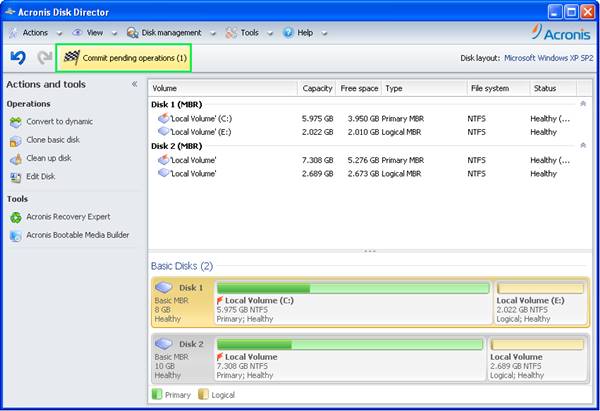
Task: Click the Undo arrow icon
Action: [x=18, y=58]
